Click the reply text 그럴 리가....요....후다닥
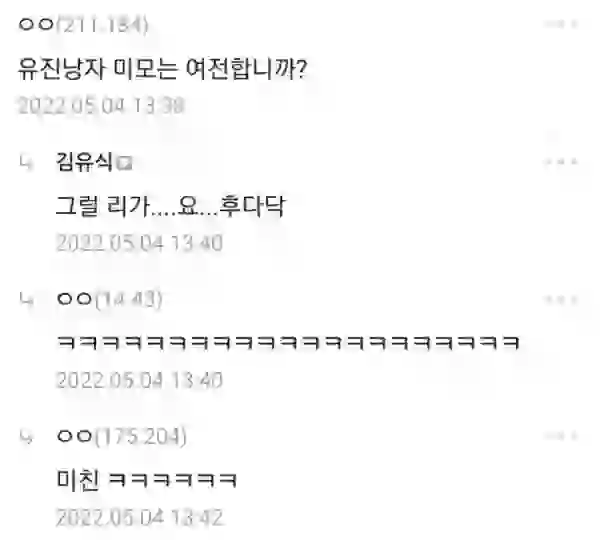 click(171, 206)
